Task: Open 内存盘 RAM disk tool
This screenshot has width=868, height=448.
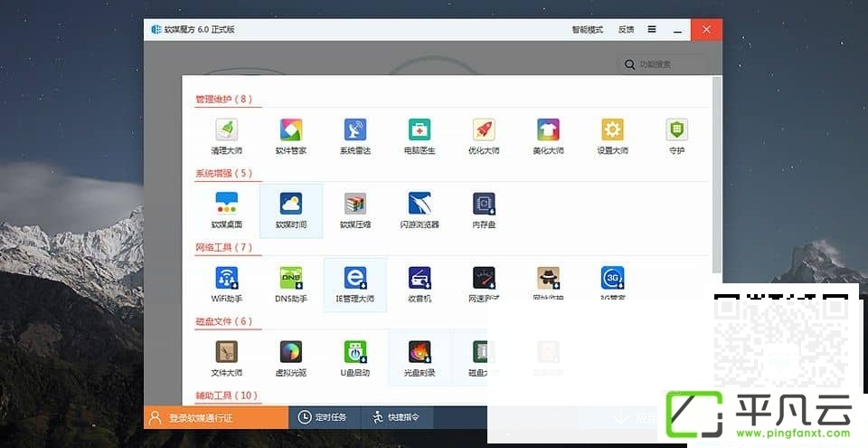Action: pyautogui.click(x=484, y=211)
